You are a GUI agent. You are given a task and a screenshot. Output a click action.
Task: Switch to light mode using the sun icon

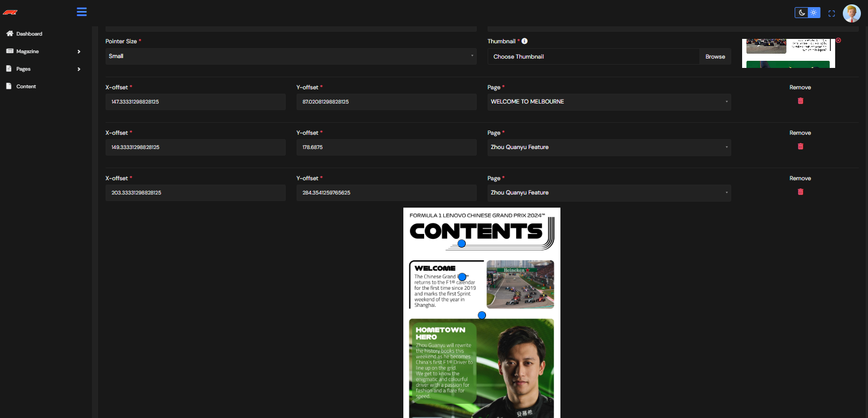click(814, 13)
